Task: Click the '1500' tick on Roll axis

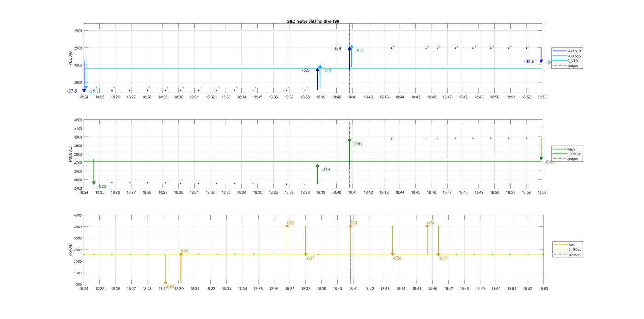Action: [x=78, y=273]
